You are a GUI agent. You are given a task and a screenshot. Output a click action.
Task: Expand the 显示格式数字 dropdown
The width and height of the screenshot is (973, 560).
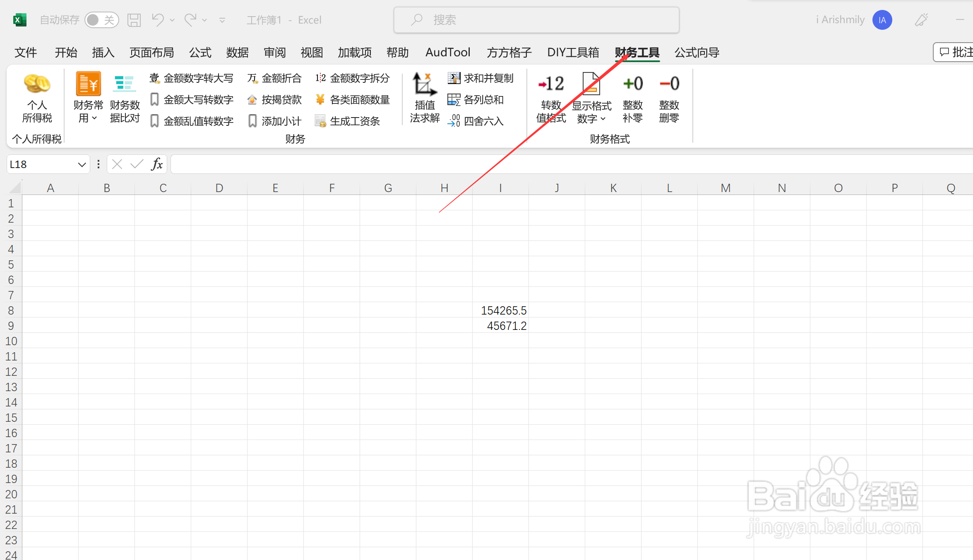(591, 99)
